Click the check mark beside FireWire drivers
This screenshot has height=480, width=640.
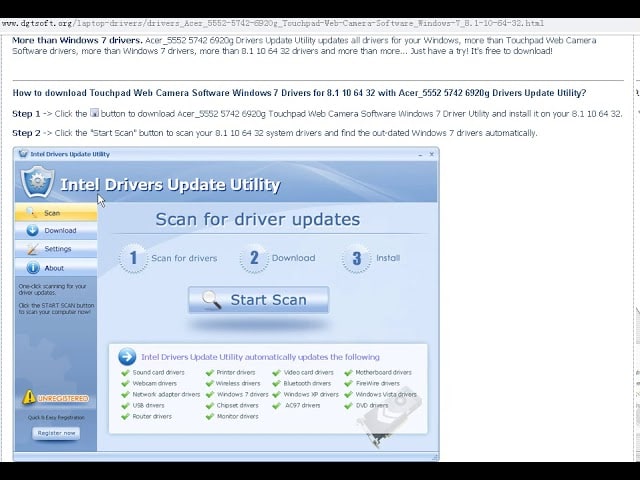[348, 383]
